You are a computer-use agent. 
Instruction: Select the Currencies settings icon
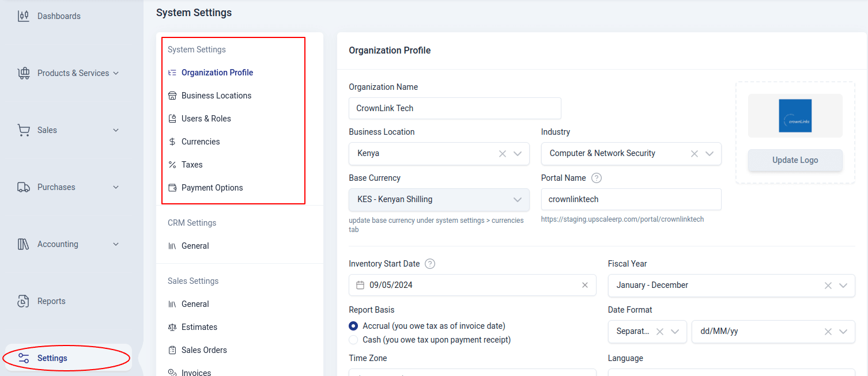coord(171,141)
